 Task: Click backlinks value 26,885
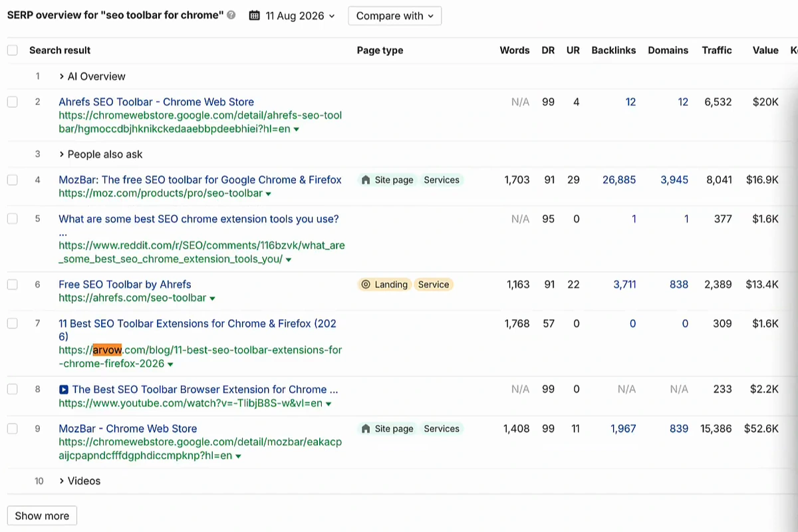click(x=619, y=180)
